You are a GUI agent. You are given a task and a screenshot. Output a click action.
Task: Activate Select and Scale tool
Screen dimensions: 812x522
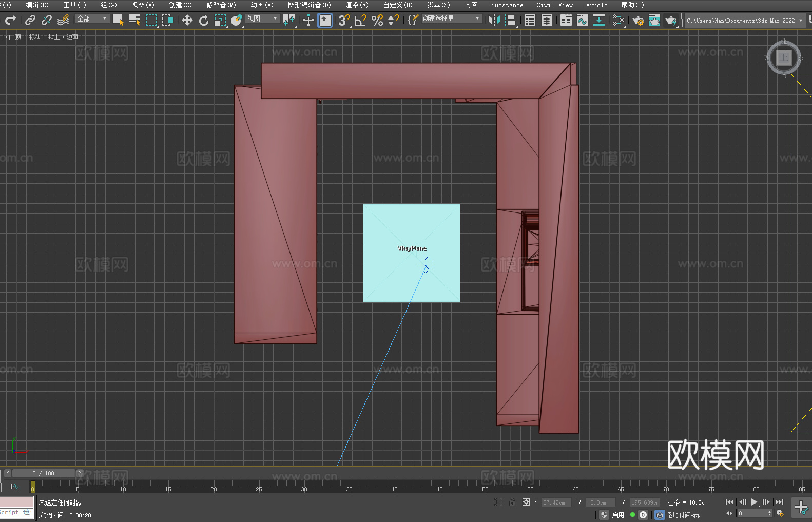pos(220,20)
